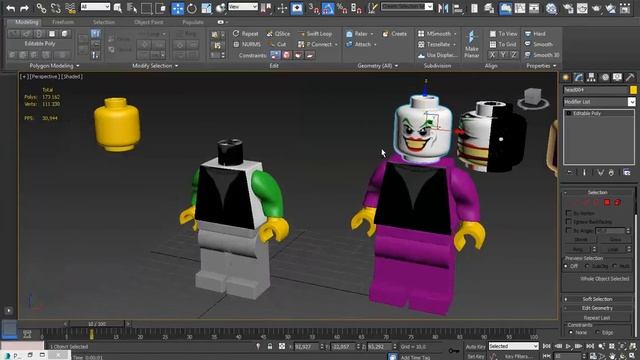This screenshot has height=360, width=640.
Task: Open the selection filter All dropdown
Action: [x=95, y=7]
